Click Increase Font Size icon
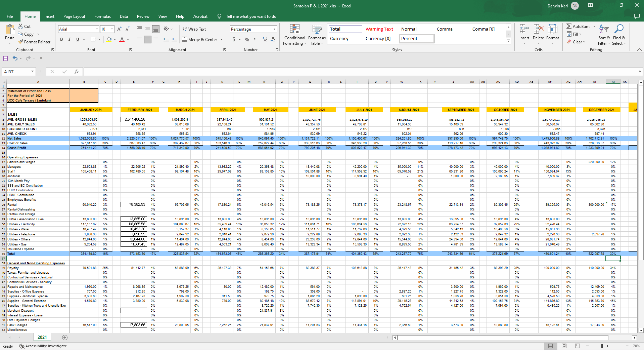 [119, 29]
